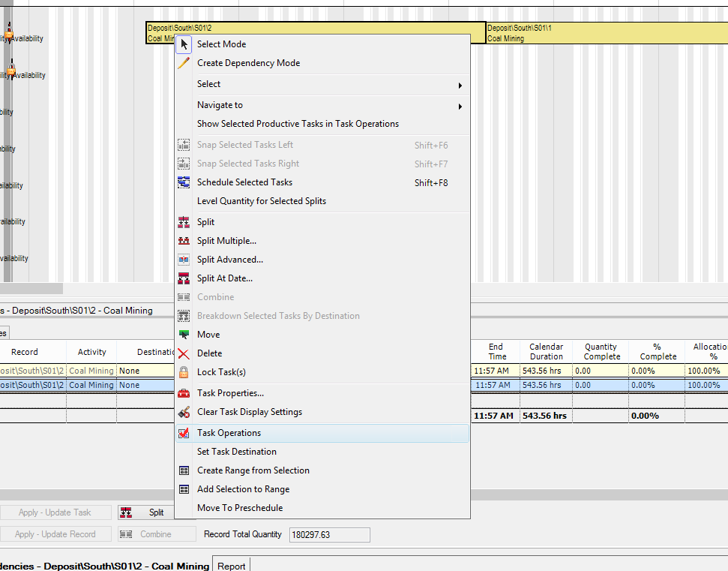Open Split Multiple via its icon
This screenshot has width=728, height=571.
click(184, 239)
